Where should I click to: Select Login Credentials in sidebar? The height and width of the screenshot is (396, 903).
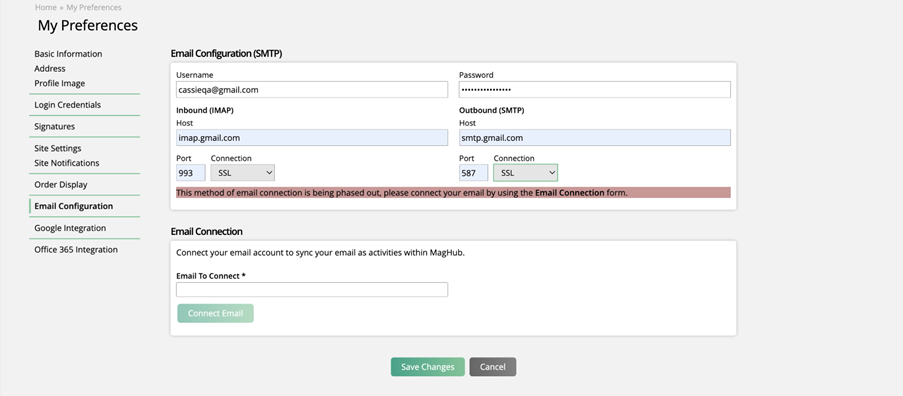coord(67,105)
